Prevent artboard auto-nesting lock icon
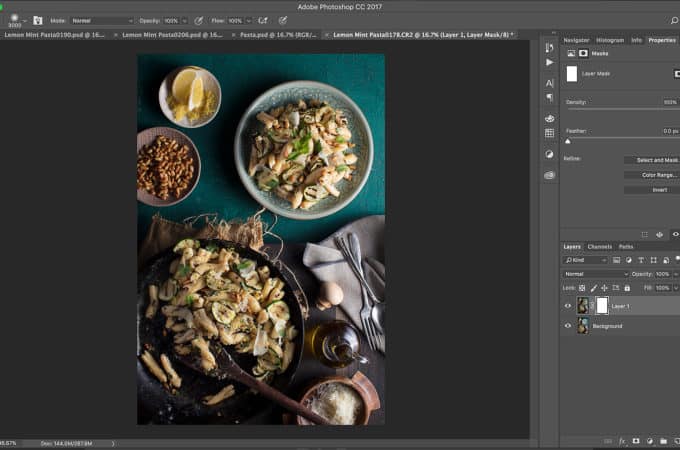Screen dimensions: 680x450 (615, 288)
